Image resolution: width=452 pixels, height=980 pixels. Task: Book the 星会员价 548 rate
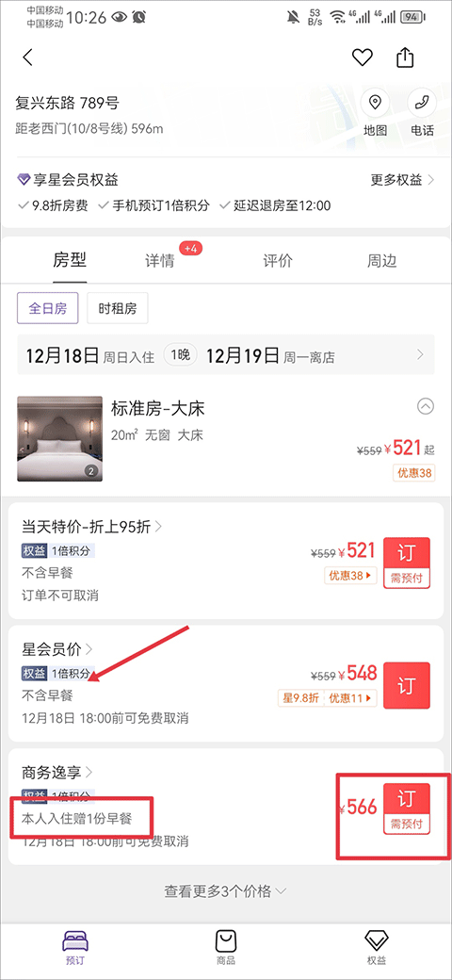coord(407,685)
